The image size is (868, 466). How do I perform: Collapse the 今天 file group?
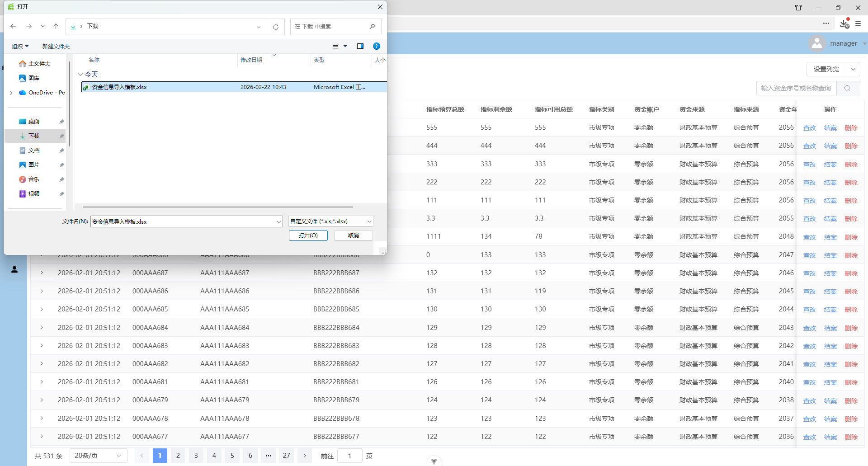coord(80,74)
